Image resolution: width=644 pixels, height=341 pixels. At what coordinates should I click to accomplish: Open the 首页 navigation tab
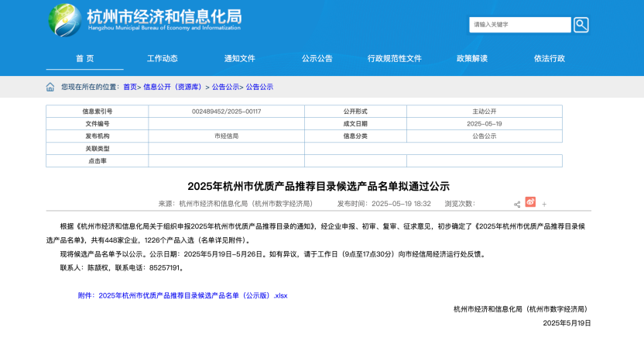pos(84,58)
